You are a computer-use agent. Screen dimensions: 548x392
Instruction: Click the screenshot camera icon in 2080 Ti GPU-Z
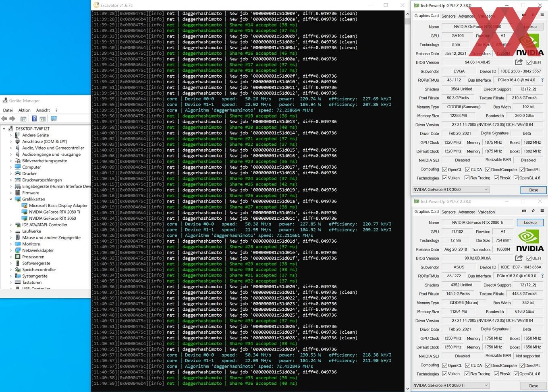[x=524, y=210]
